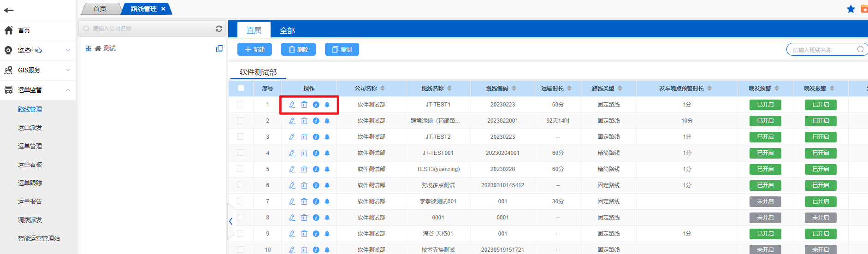
Task: Expand the 测试 tree node
Action: point(89,48)
